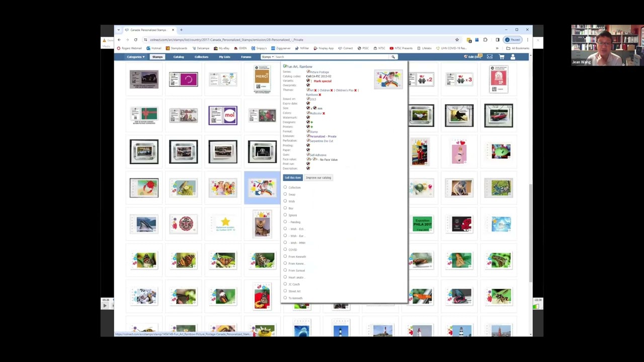The width and height of the screenshot is (644, 362).
Task: Select the Buy radio option
Action: click(x=285, y=208)
